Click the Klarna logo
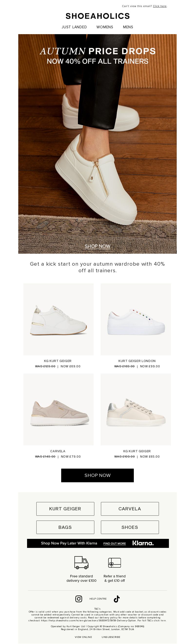Image resolution: width=195 pixels, height=644 pixels. click(x=143, y=543)
